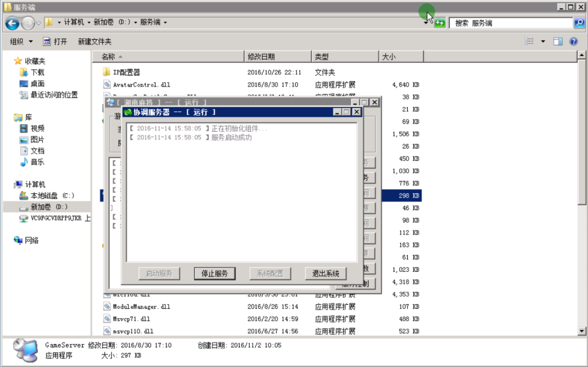Select ModuleManager.dll in file list
588x367 pixels.
142,307
